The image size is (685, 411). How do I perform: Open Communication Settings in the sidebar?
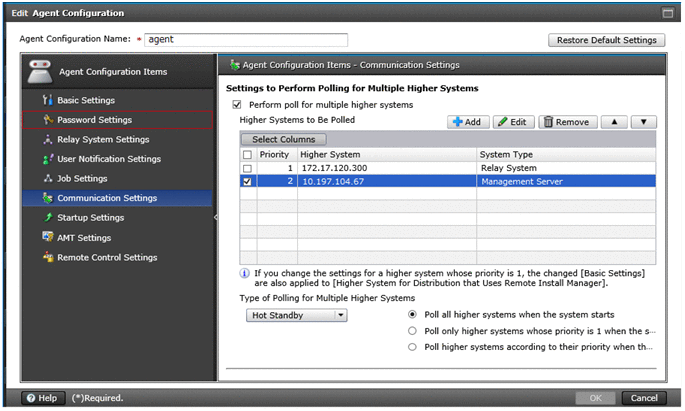pos(106,198)
